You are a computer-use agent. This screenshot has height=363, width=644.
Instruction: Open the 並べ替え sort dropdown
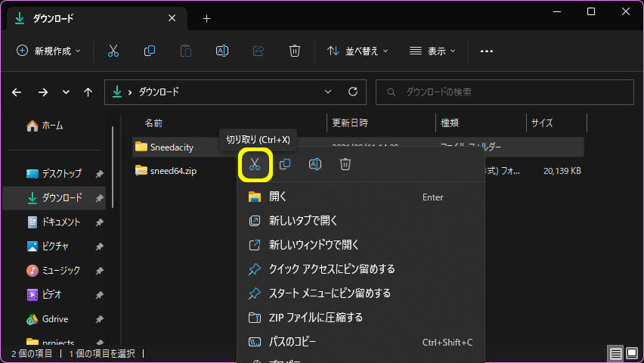pos(358,51)
